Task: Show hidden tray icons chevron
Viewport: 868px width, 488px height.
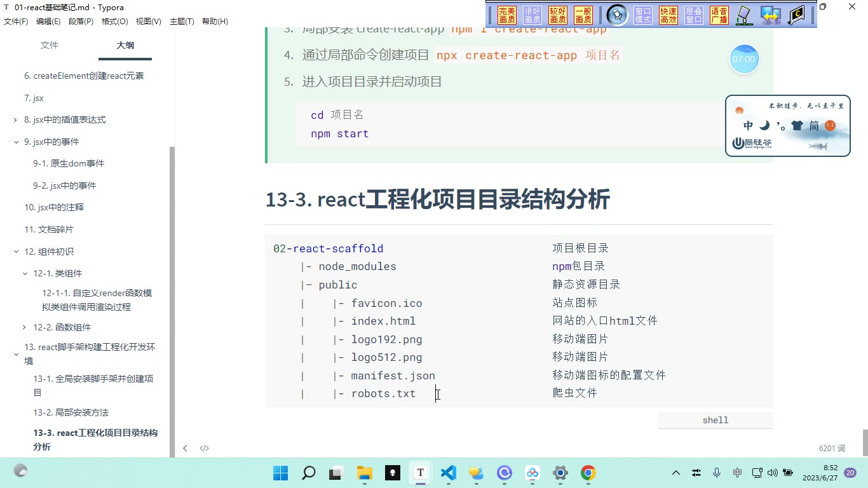Action: coord(676,473)
